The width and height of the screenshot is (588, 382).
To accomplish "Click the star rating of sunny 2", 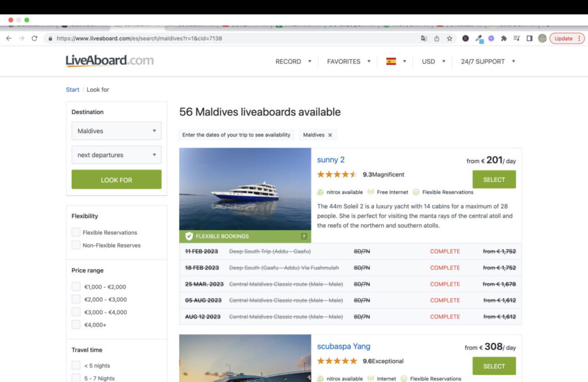I will coord(336,174).
